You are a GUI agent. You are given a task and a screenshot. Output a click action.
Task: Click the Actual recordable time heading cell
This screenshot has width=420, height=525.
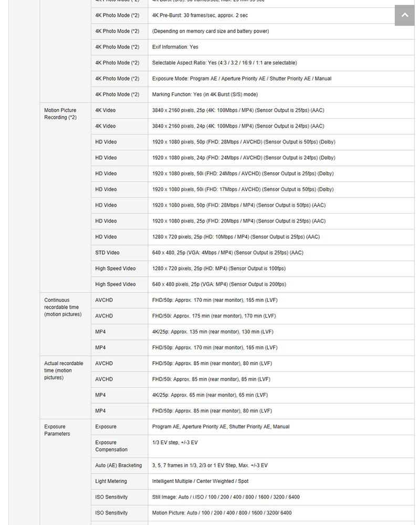(64, 370)
